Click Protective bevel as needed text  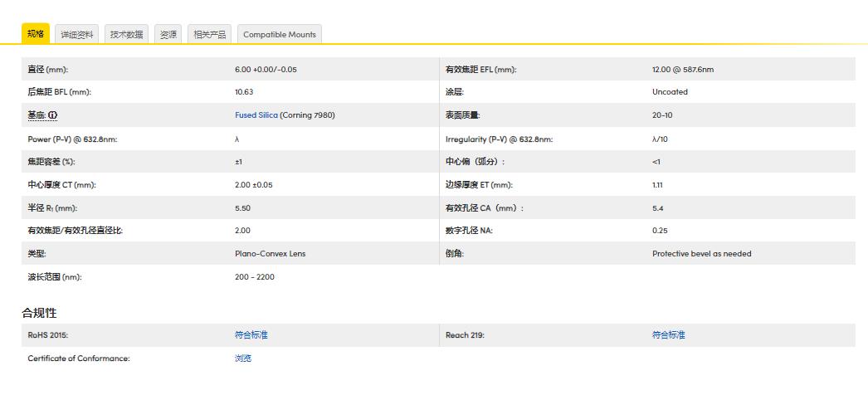coord(702,253)
